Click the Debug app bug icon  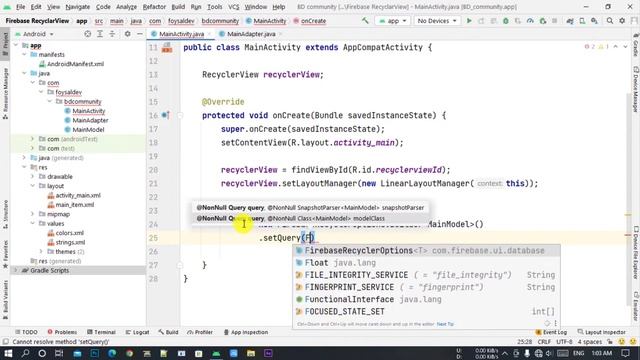(x=506, y=20)
